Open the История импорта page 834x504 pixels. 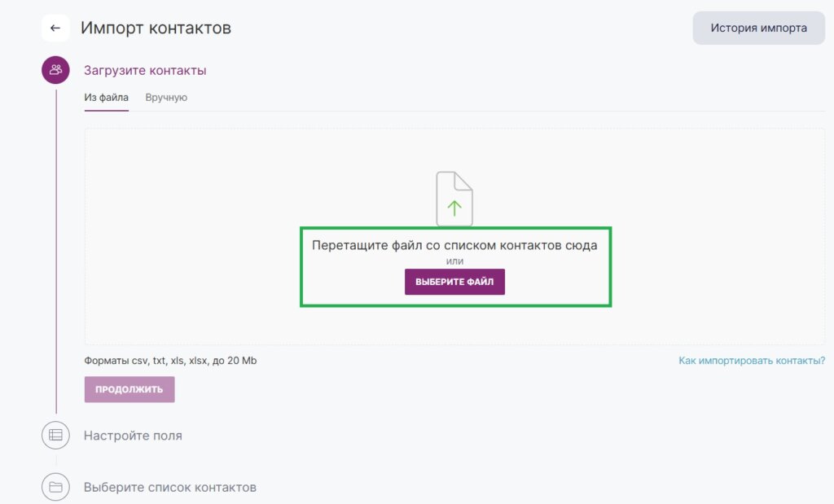click(758, 28)
